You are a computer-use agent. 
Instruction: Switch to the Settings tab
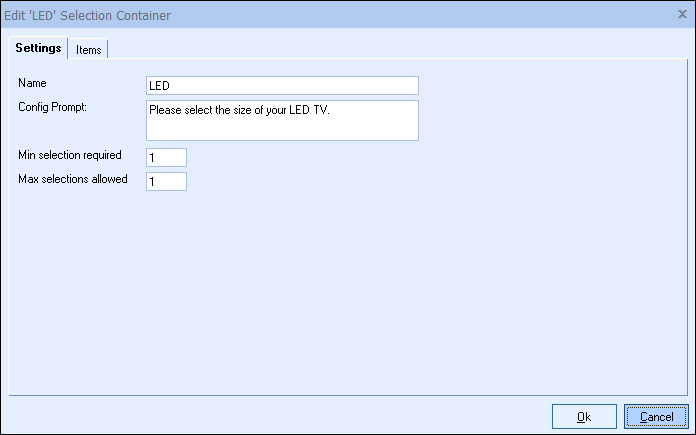(39, 49)
